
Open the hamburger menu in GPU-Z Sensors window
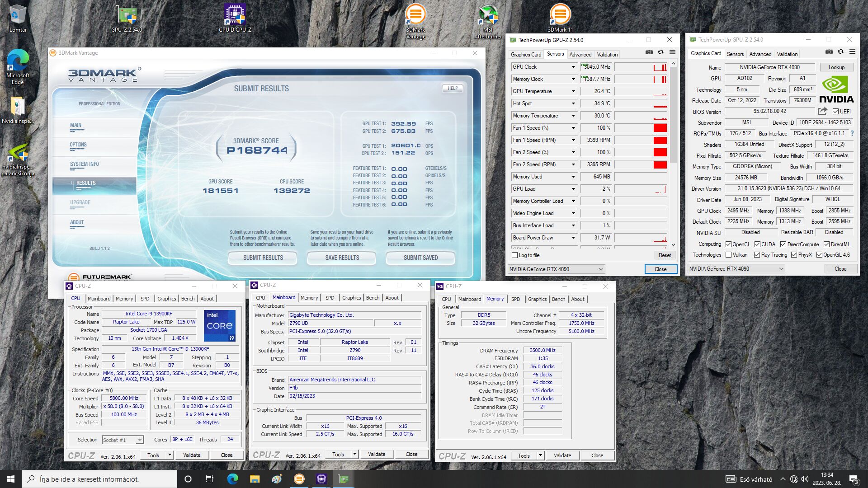tap(672, 52)
